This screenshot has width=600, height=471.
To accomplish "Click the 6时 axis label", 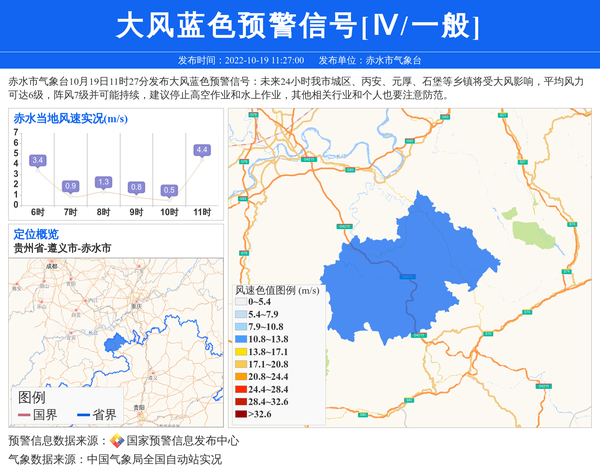I will click(x=38, y=212).
